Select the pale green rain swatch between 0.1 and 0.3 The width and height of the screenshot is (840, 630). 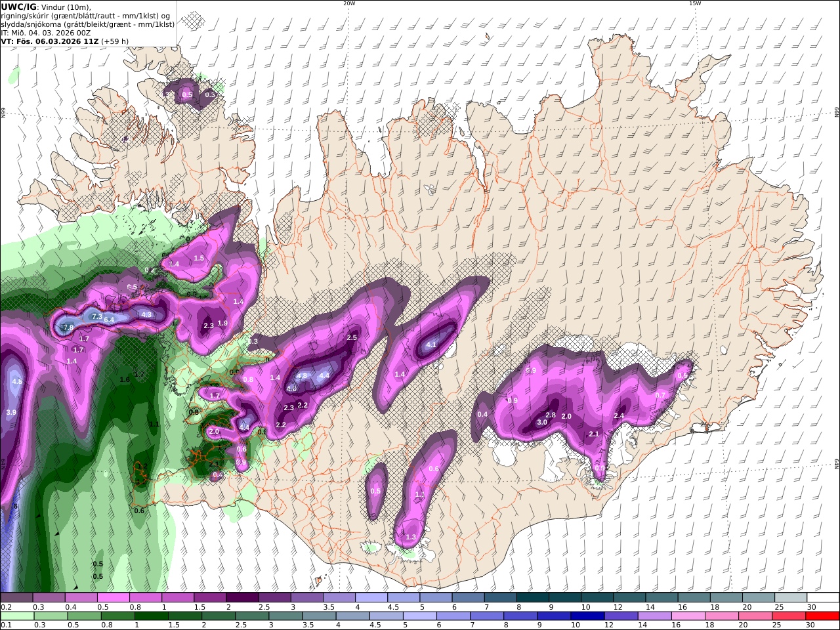(16, 616)
